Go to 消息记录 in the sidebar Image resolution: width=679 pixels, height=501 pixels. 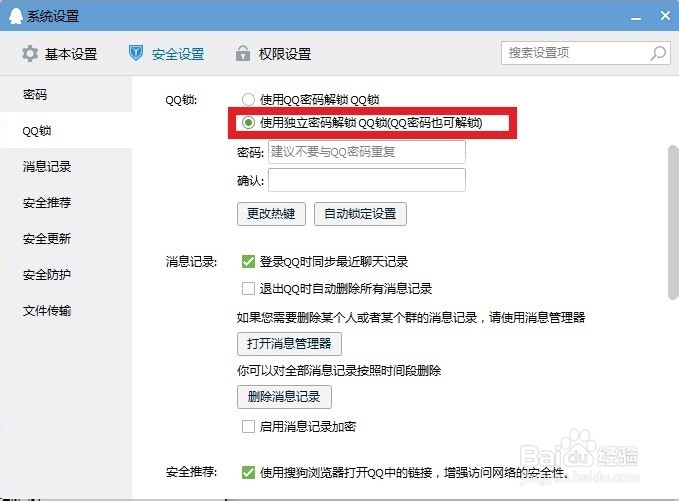point(66,166)
